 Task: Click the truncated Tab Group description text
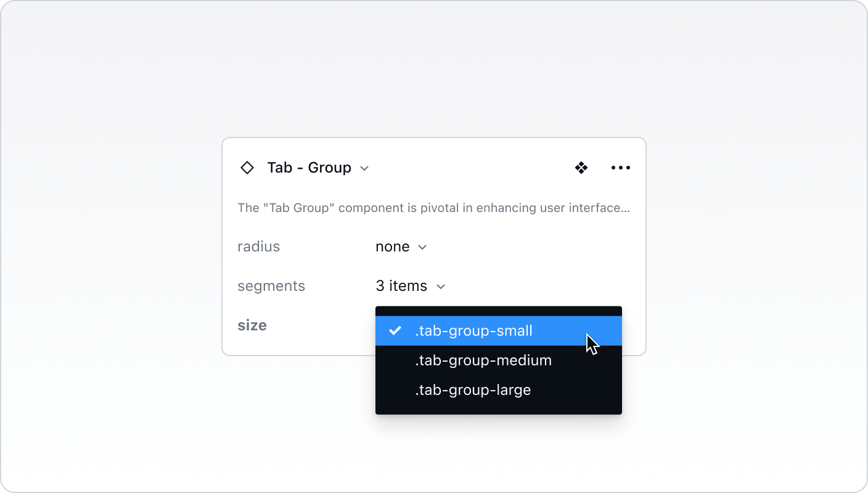click(x=433, y=208)
